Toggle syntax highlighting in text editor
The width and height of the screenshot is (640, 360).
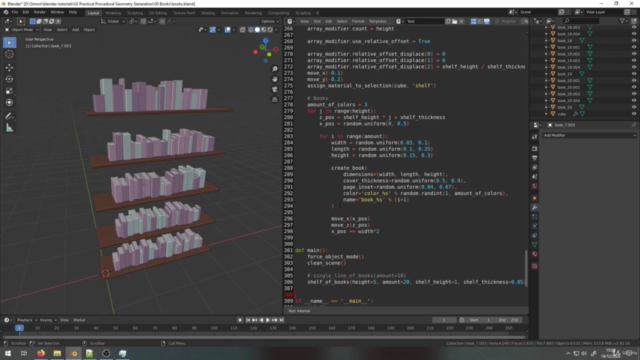coord(487,21)
